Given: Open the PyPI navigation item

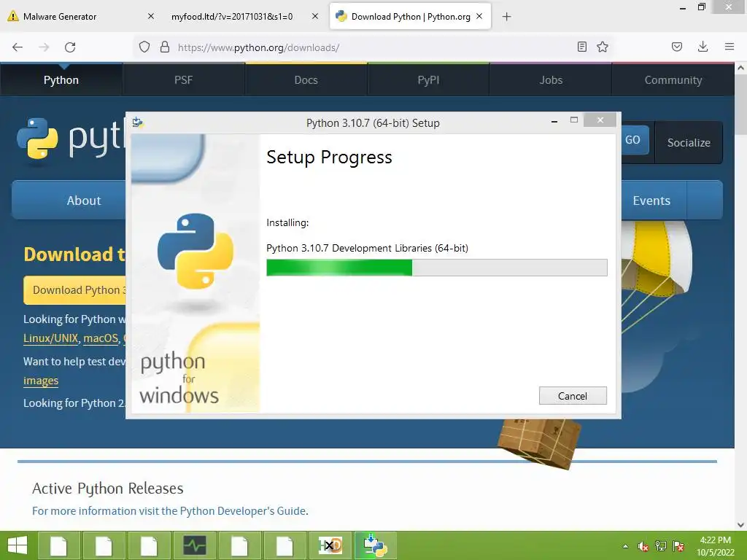Looking at the screenshot, I should [428, 80].
